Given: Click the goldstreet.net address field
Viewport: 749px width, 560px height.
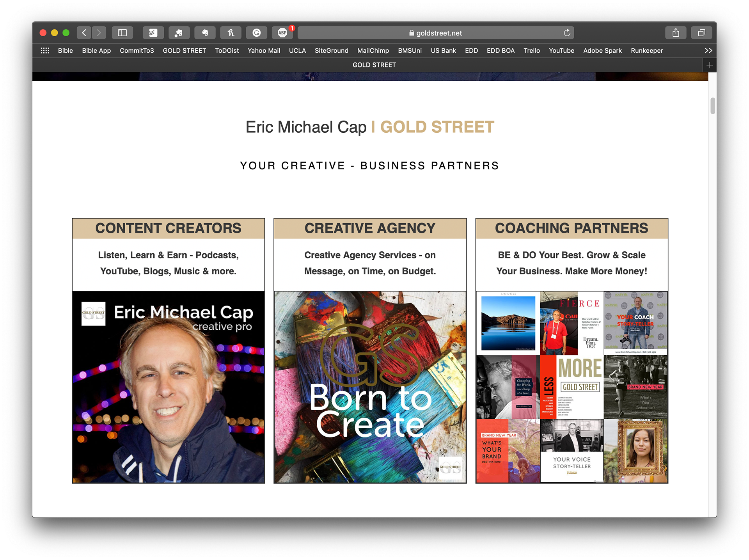Looking at the screenshot, I should coord(436,33).
